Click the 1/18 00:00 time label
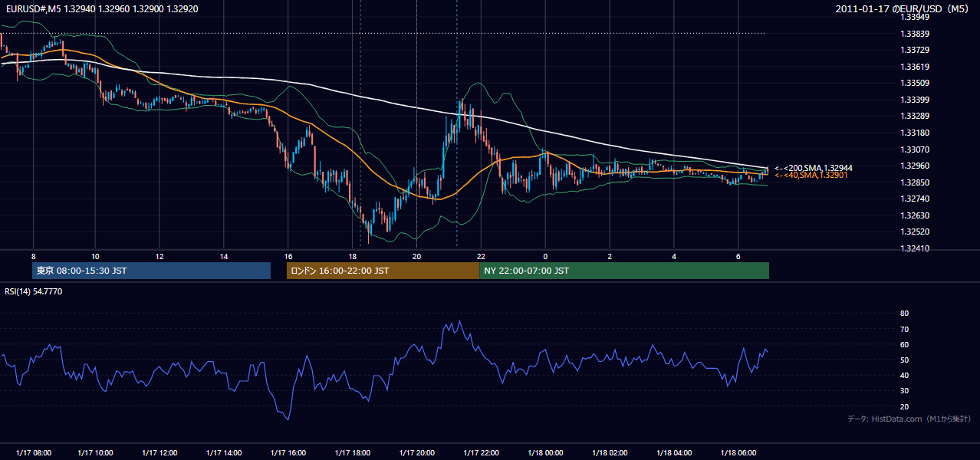Image resolution: width=980 pixels, height=460 pixels. (x=545, y=453)
